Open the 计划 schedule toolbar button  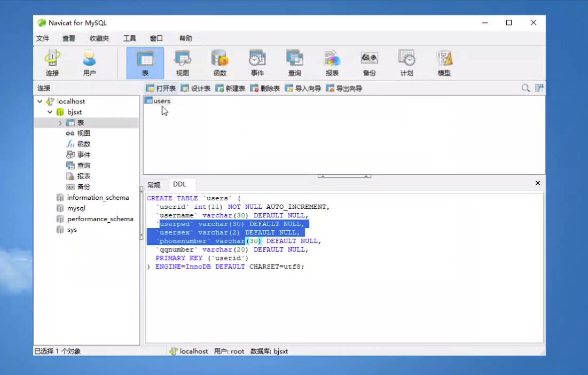tap(406, 63)
